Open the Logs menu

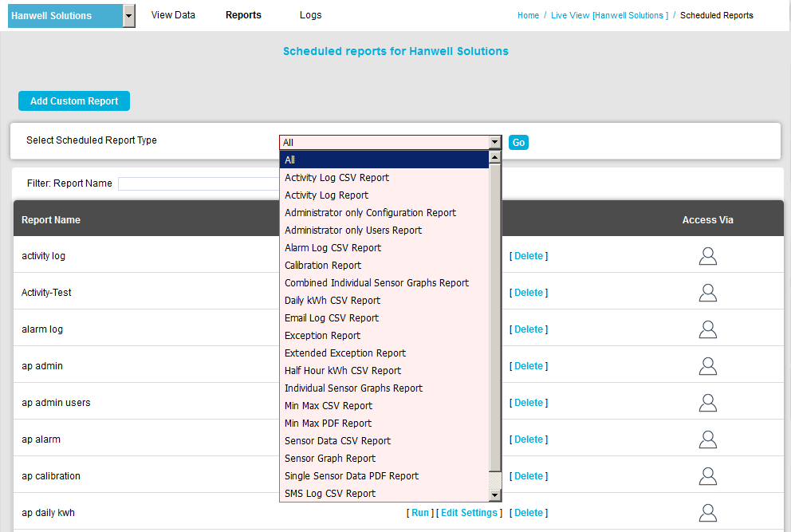pyautogui.click(x=310, y=15)
